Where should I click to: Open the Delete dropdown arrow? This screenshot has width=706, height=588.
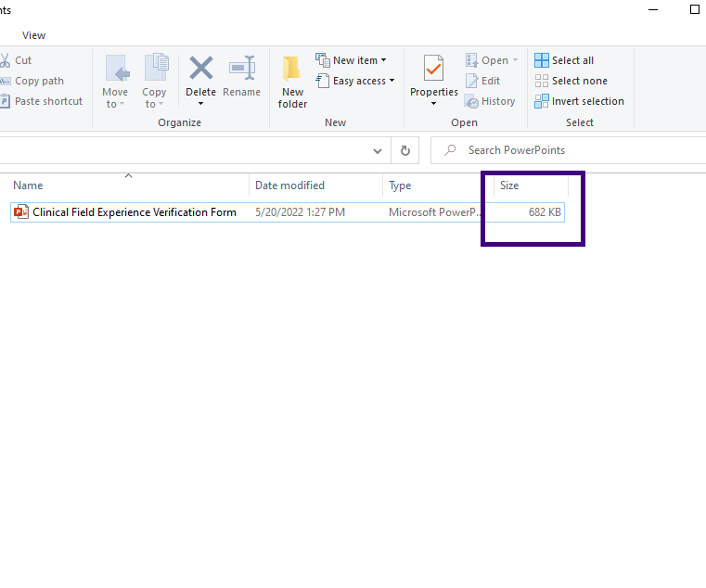pyautogui.click(x=200, y=104)
